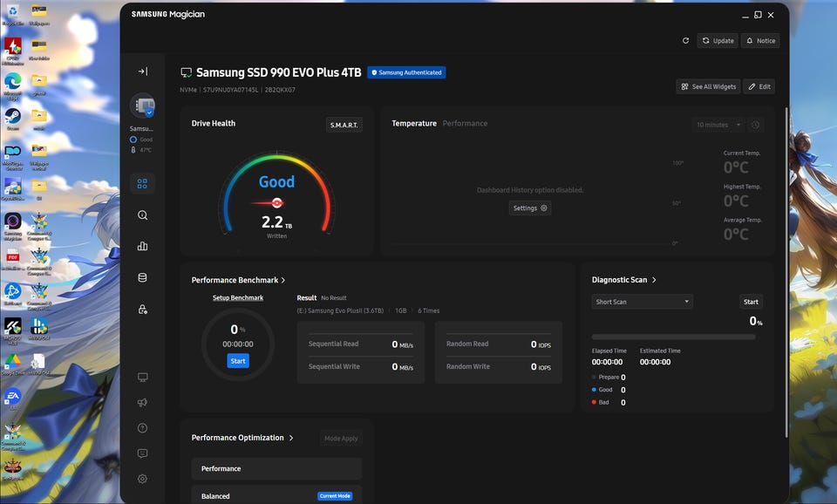Open the help question mark icon
Viewport: 837px width, 504px height.
pyautogui.click(x=142, y=428)
